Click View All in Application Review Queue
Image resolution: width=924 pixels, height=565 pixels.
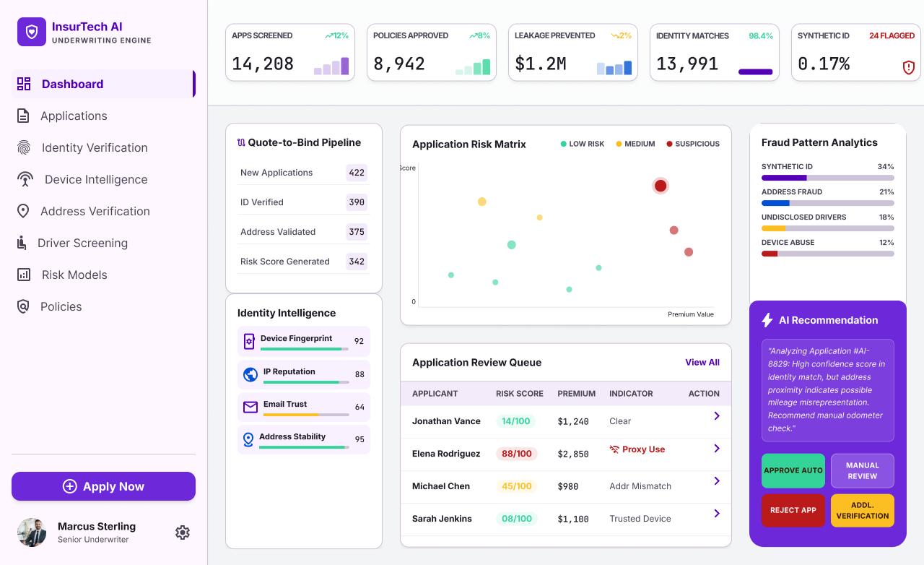(x=702, y=363)
